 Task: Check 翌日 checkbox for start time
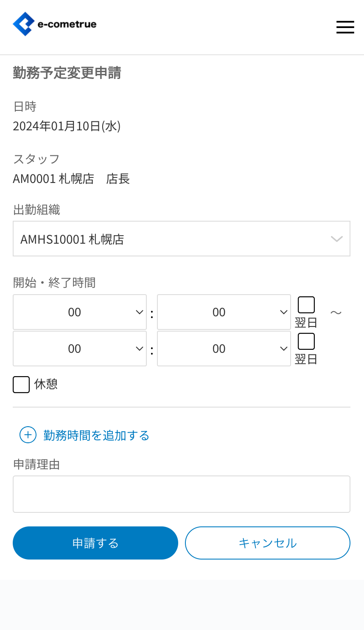click(x=306, y=305)
